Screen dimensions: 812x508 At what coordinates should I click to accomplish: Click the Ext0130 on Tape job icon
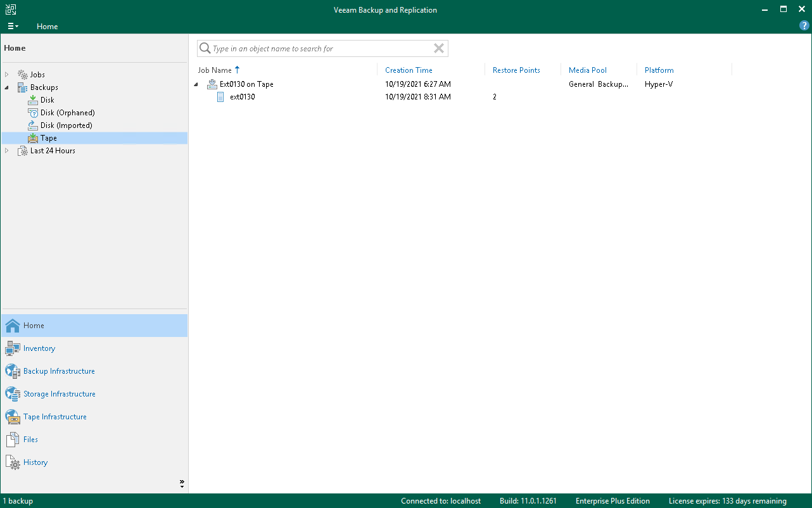[212, 84]
